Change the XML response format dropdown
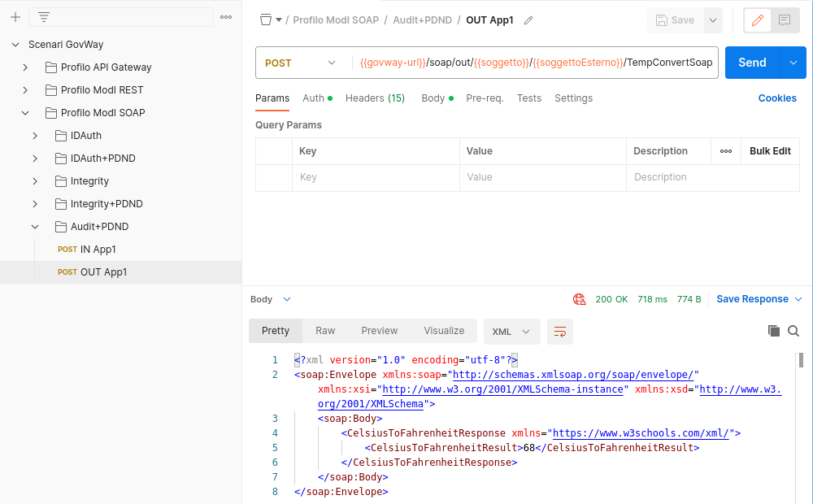813x504 pixels. (x=511, y=332)
